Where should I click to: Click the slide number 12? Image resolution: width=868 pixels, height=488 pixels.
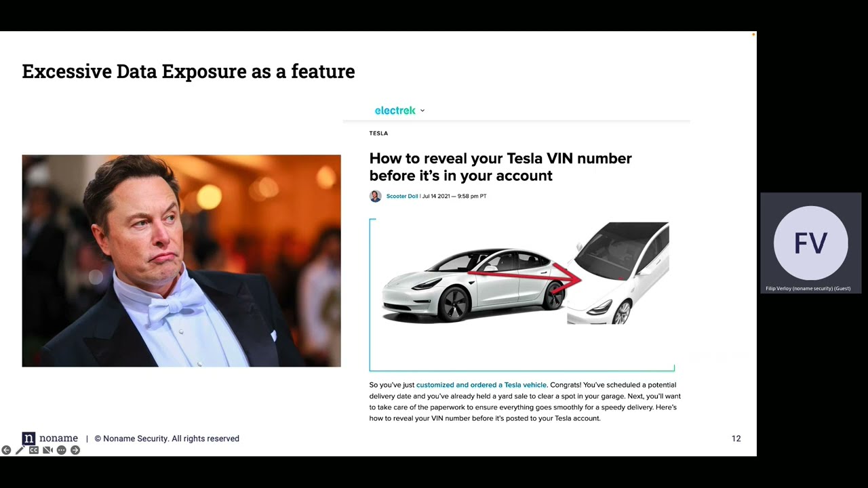[736, 439]
